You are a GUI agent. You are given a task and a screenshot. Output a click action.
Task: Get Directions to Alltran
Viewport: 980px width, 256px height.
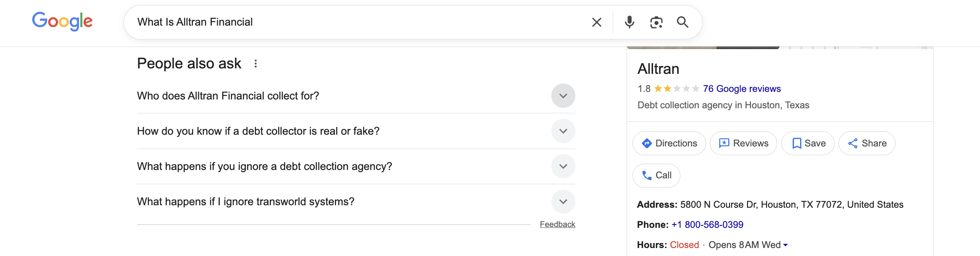[x=669, y=144]
